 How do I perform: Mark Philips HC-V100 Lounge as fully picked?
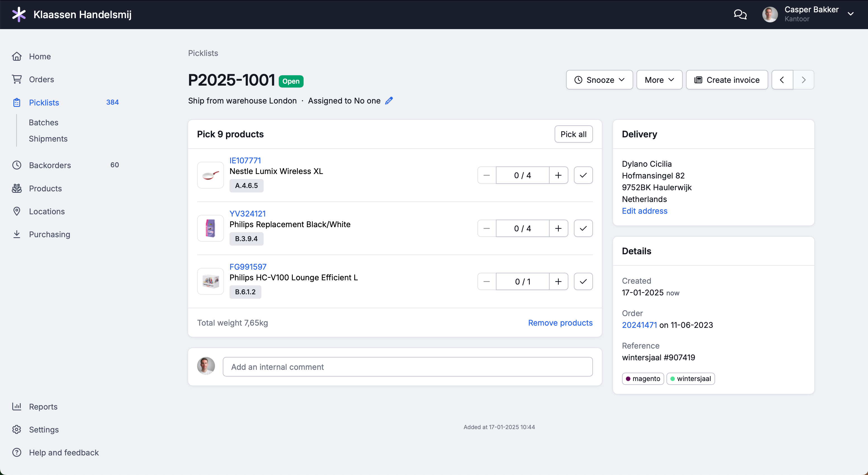[583, 281]
